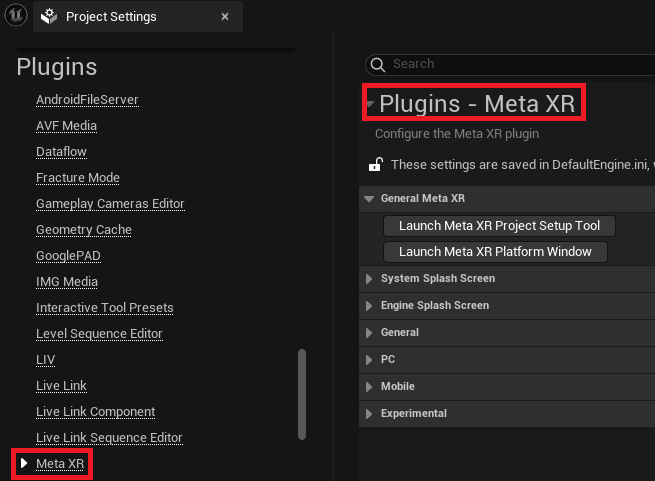Open Live Link Sequence Editor settings
The image size is (655, 481).
tap(109, 438)
